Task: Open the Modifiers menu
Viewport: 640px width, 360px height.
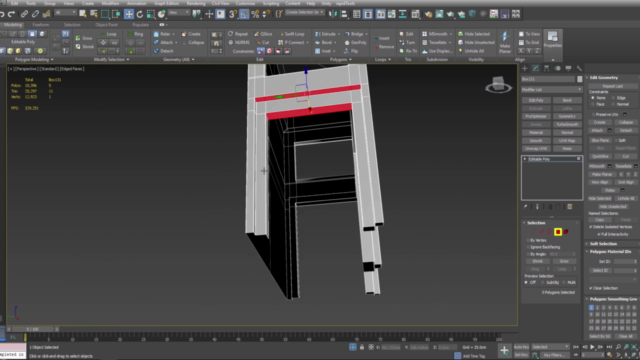Action: tap(110, 3)
